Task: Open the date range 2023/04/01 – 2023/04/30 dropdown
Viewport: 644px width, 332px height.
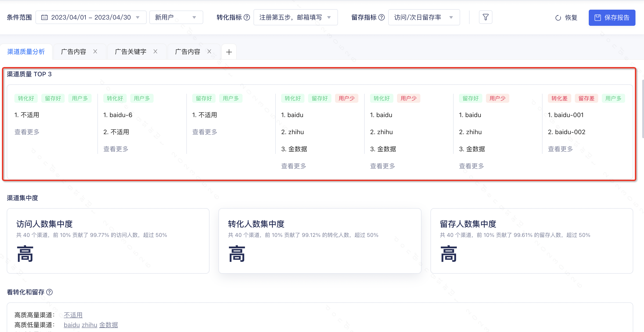Action: [x=91, y=17]
